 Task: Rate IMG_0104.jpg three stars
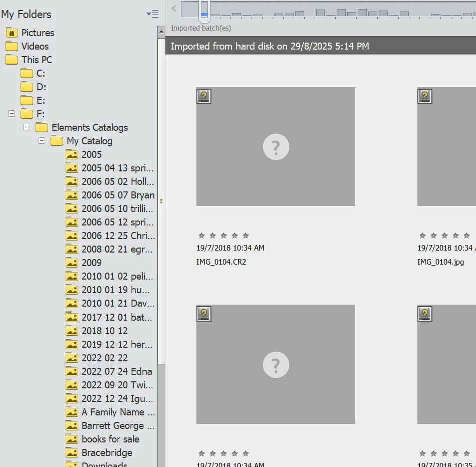pyautogui.click(x=445, y=236)
